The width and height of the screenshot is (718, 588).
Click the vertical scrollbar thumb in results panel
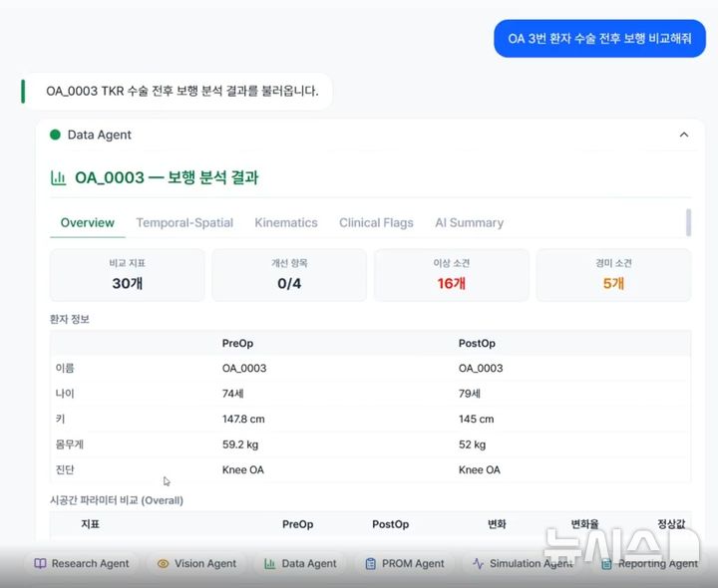(688, 222)
